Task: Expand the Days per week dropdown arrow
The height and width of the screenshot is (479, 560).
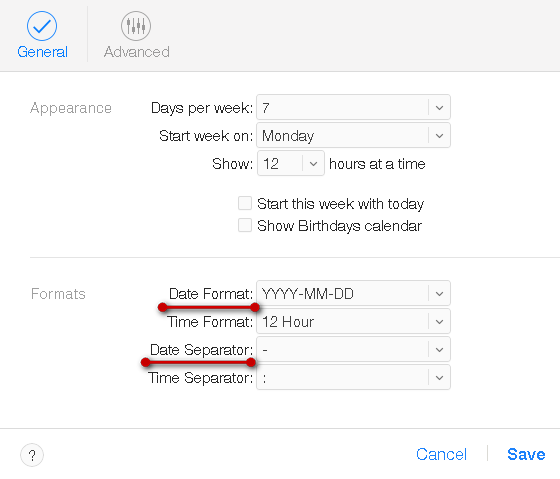Action: tap(439, 108)
